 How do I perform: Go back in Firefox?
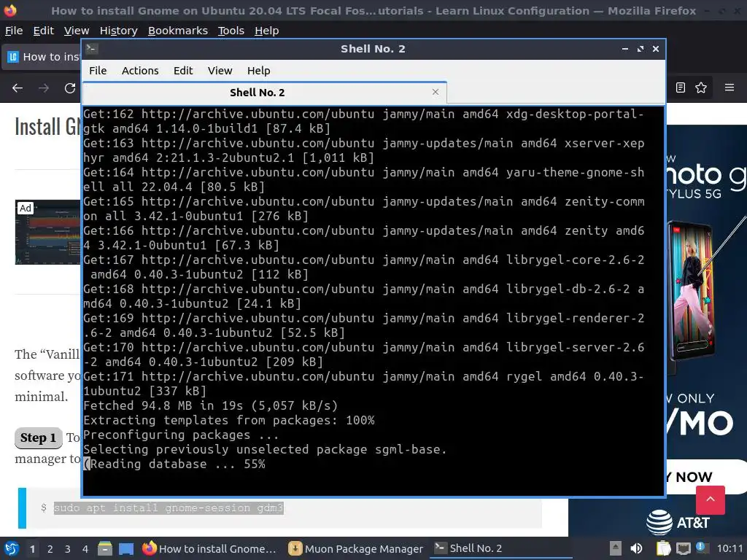[x=18, y=88]
